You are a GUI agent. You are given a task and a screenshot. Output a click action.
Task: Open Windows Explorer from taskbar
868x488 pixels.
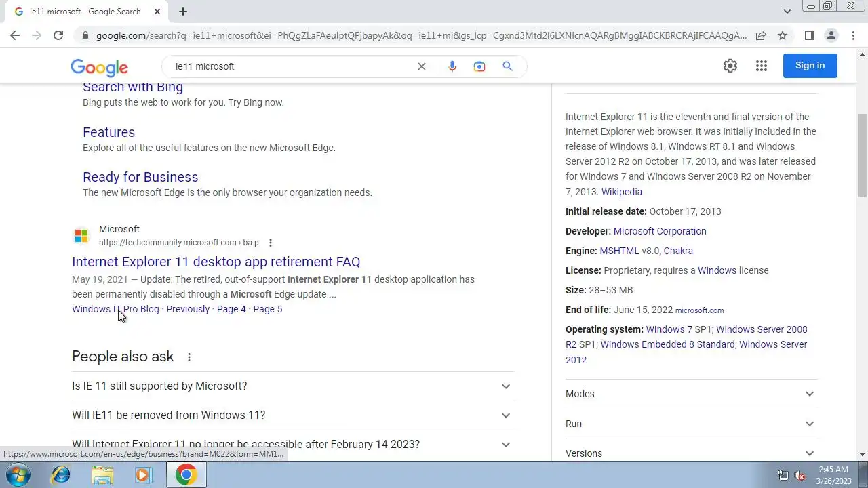point(102,475)
